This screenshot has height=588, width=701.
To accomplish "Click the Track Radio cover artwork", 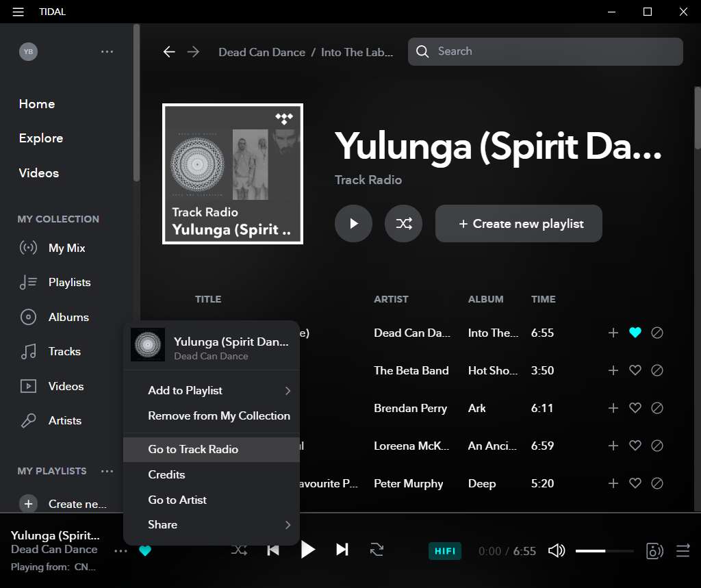I will (x=233, y=173).
